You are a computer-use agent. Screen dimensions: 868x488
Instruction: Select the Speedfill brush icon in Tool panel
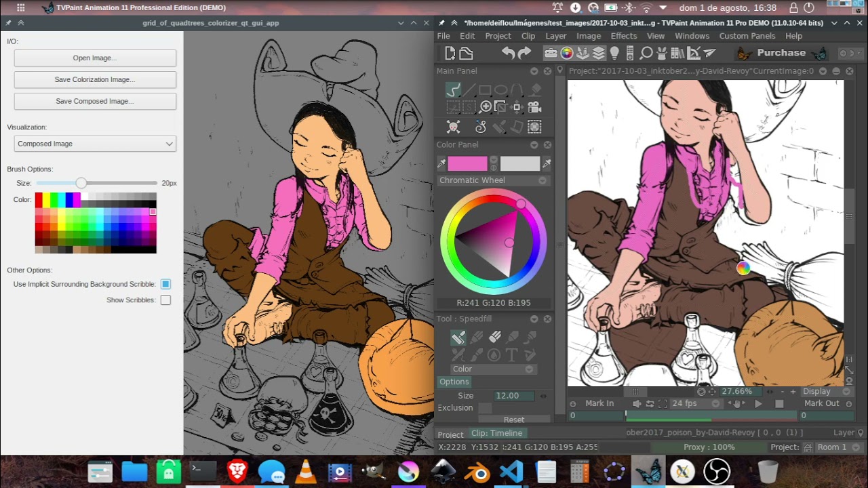point(458,338)
